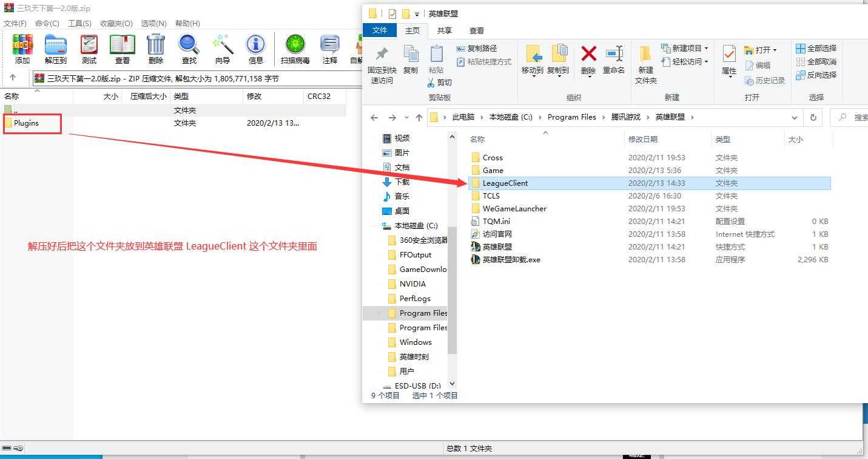Click the WinRAR 删除 (Delete) icon

click(156, 49)
